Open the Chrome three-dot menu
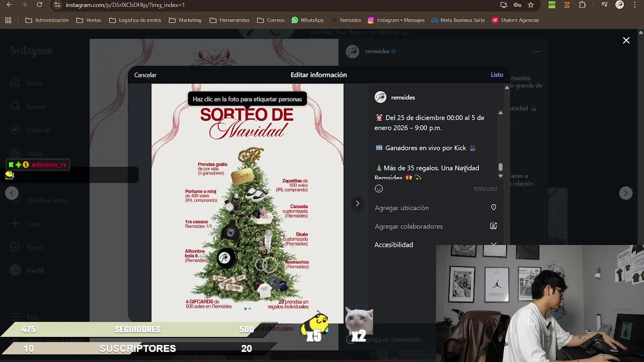 click(634, 5)
